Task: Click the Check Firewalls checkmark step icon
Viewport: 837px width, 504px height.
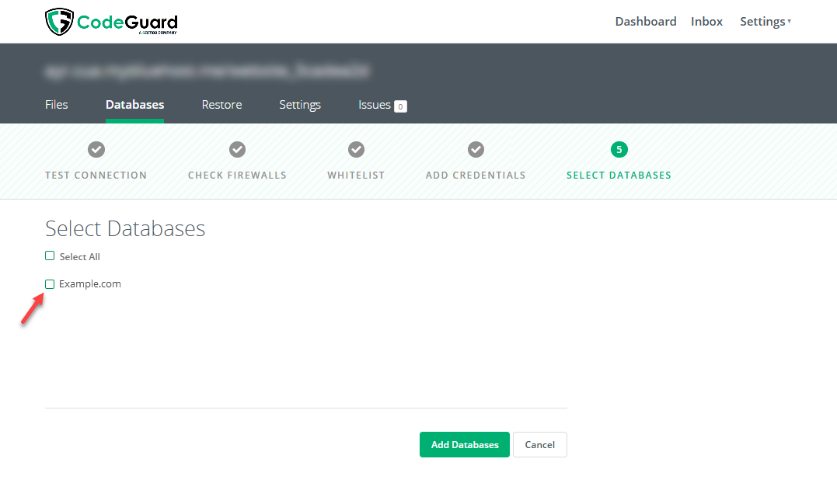Action: coord(238,149)
